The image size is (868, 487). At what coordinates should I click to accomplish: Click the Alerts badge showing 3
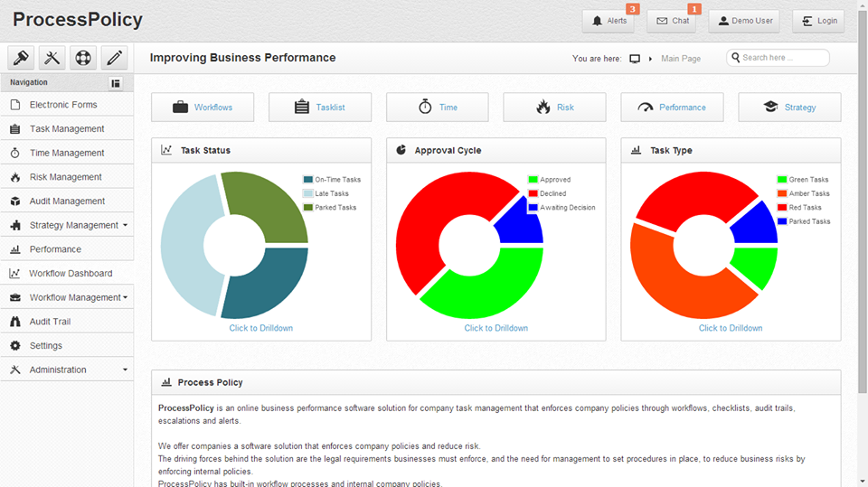633,9
